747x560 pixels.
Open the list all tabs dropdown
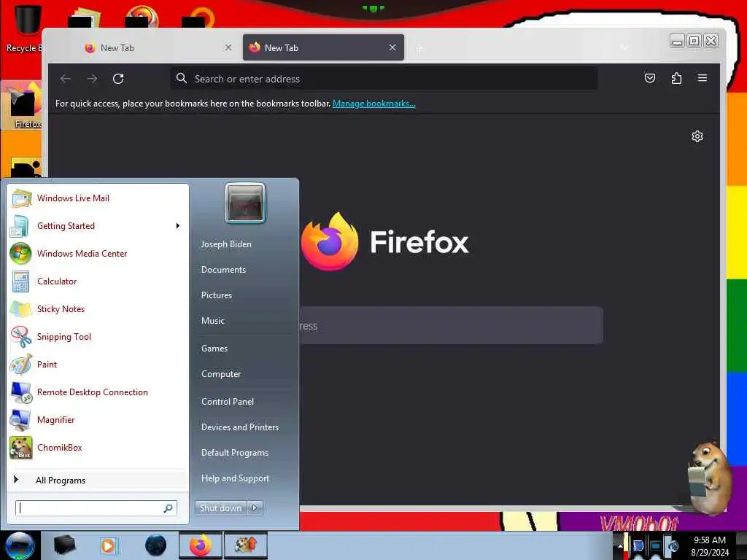tap(624, 47)
